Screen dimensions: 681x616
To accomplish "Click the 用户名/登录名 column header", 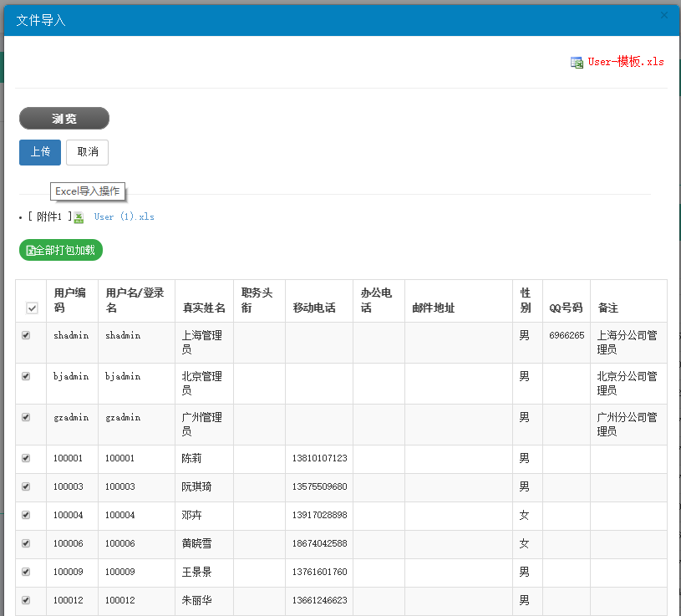I will [x=135, y=300].
